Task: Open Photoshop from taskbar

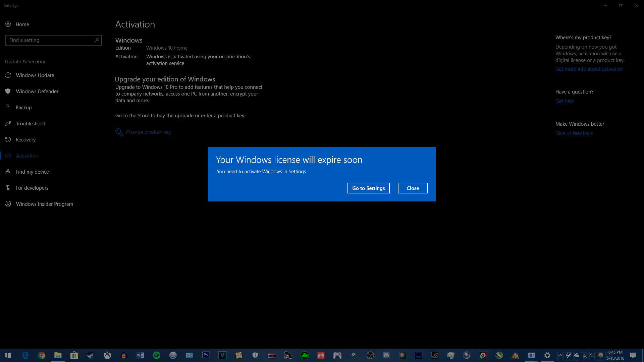Action: (x=206, y=355)
